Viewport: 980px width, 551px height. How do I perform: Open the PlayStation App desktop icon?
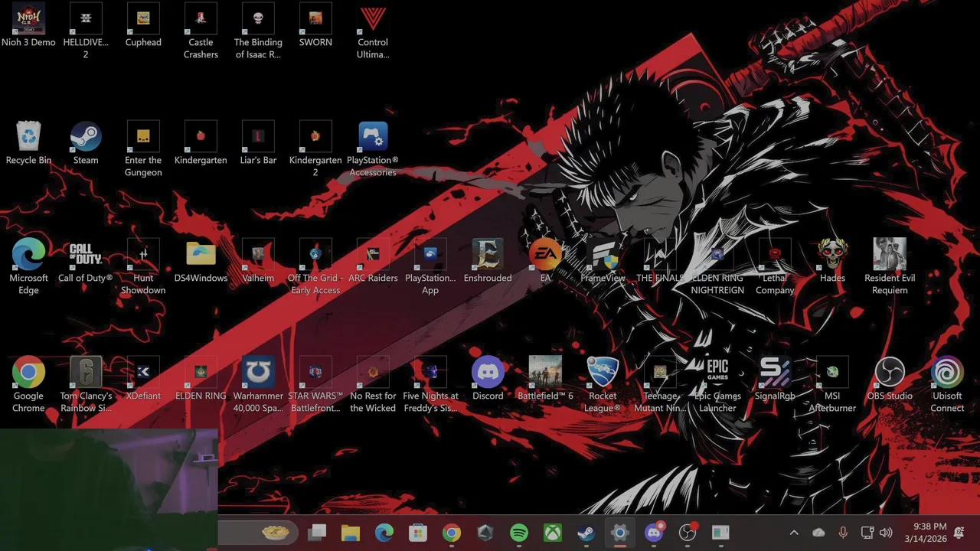(430, 267)
